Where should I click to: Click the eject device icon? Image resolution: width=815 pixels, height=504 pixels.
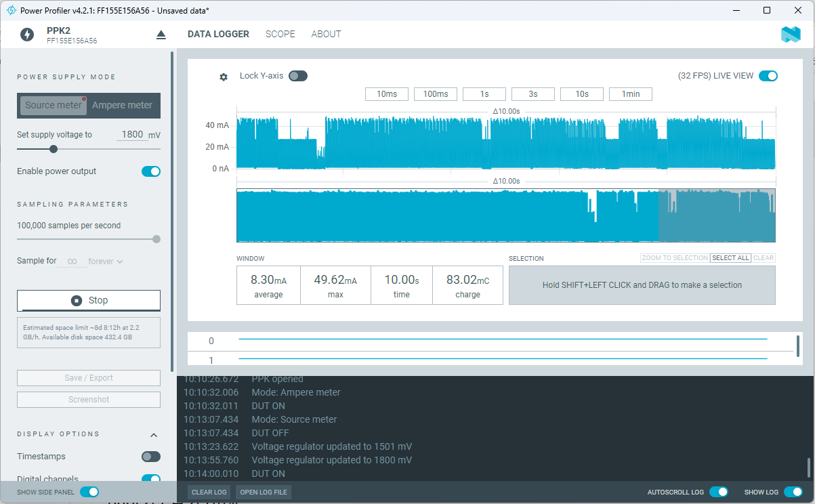pyautogui.click(x=161, y=35)
